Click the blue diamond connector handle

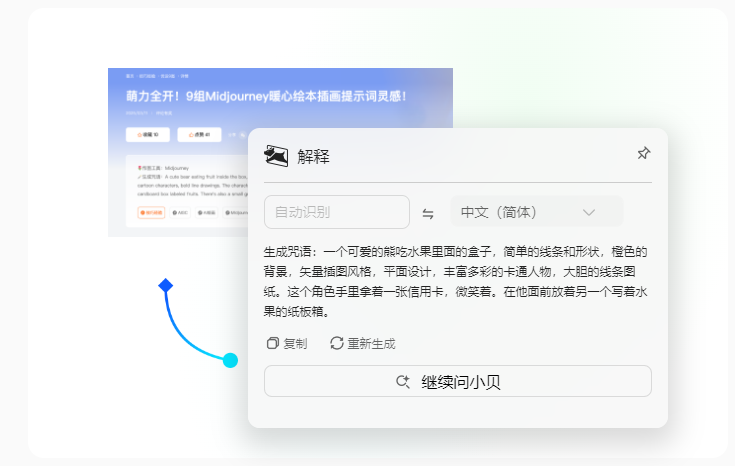166,286
